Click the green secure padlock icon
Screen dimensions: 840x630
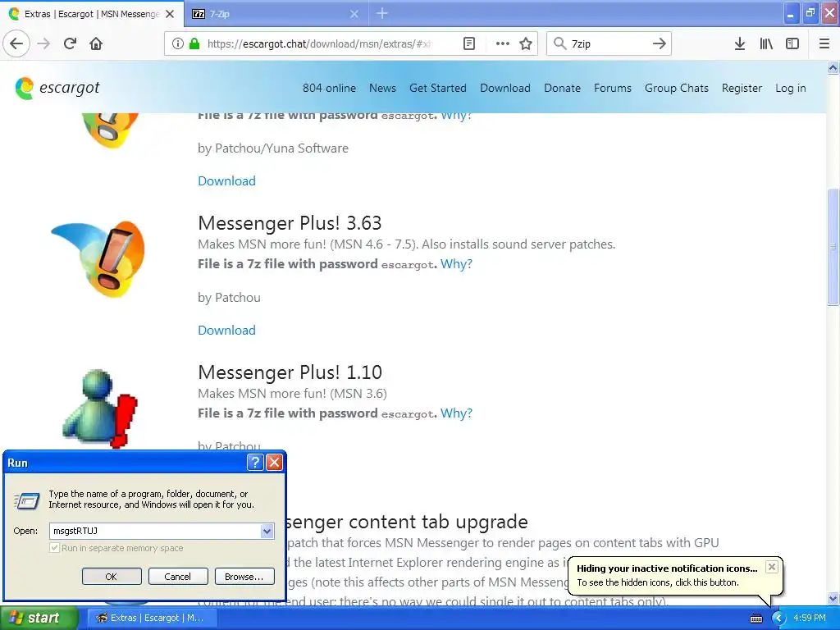[194, 43]
